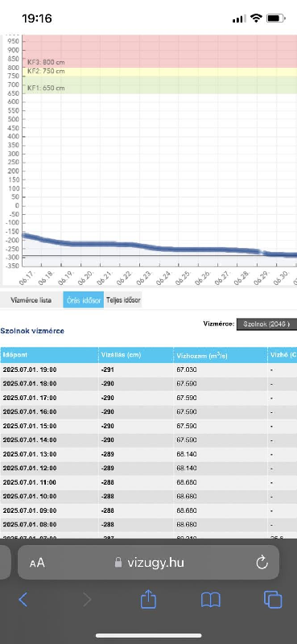Open the Teljes idősor tab
The image size is (297, 644).
coord(123,300)
